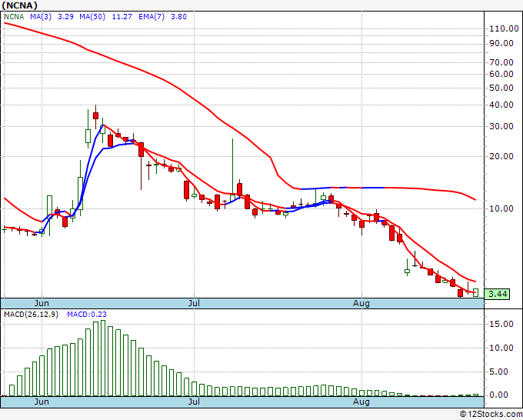Screen dimensions: 523x420
Task: Click the 10.00 price axis label
Action: click(x=501, y=208)
